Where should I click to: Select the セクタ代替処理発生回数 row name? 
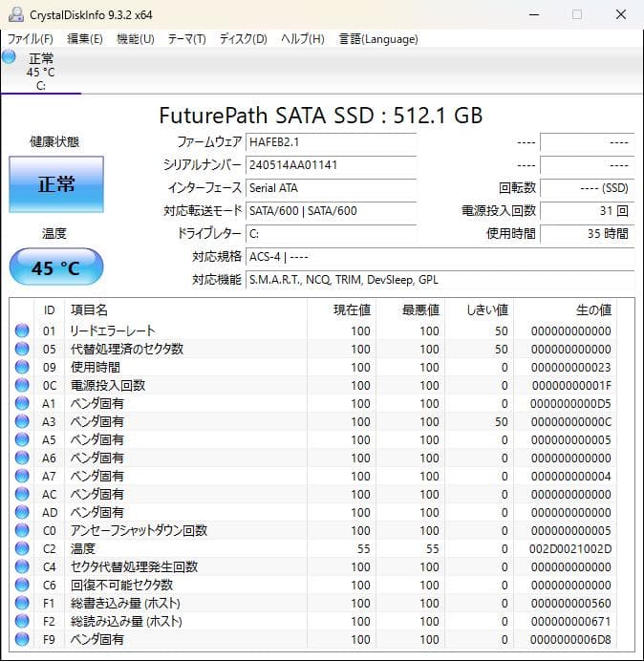pos(134,567)
